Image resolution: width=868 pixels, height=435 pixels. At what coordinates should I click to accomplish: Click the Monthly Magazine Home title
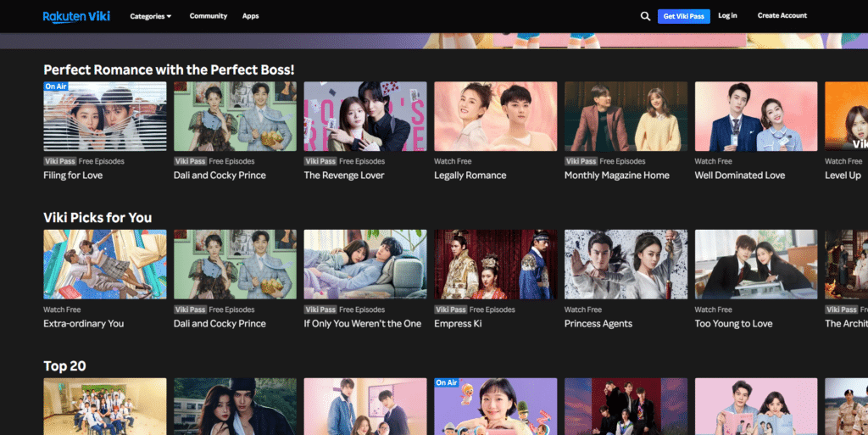(x=616, y=176)
